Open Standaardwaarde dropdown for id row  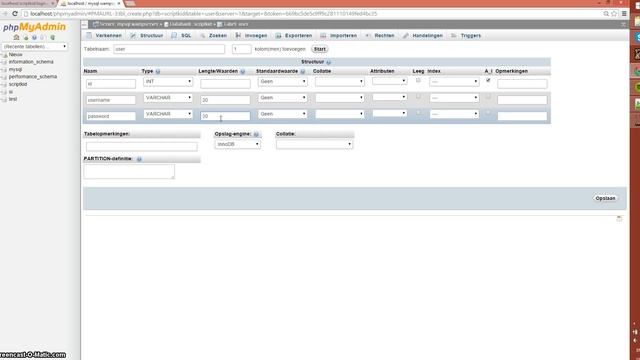pyautogui.click(x=282, y=82)
